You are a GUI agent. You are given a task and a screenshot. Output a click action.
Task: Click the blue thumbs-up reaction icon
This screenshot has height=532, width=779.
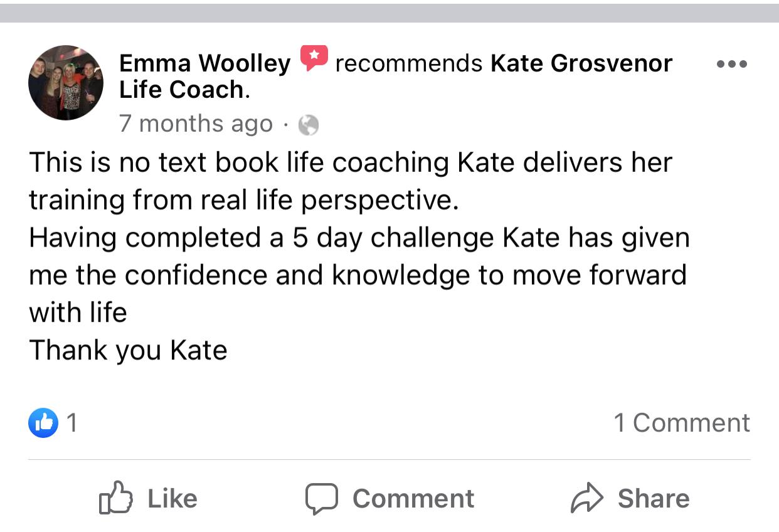click(x=43, y=423)
